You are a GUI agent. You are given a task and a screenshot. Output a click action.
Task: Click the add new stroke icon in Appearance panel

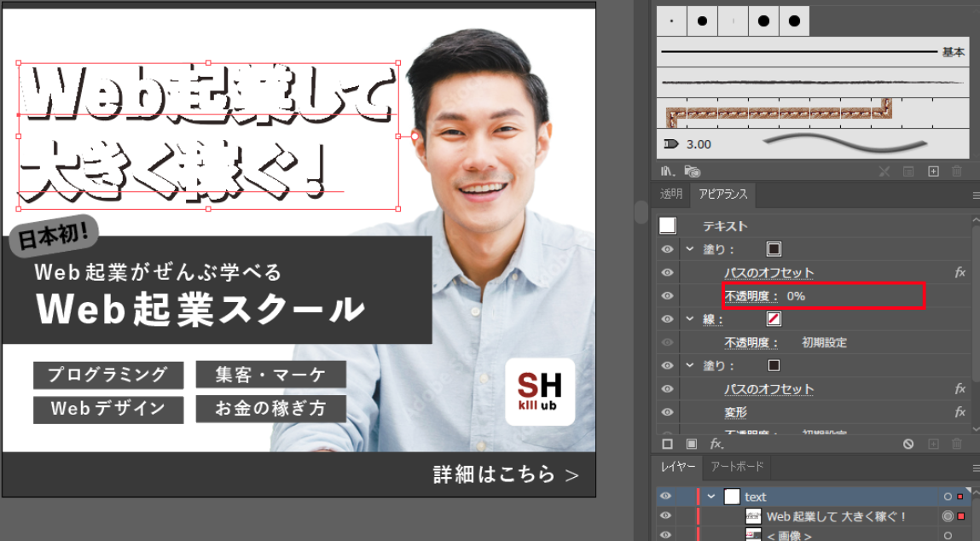point(668,444)
